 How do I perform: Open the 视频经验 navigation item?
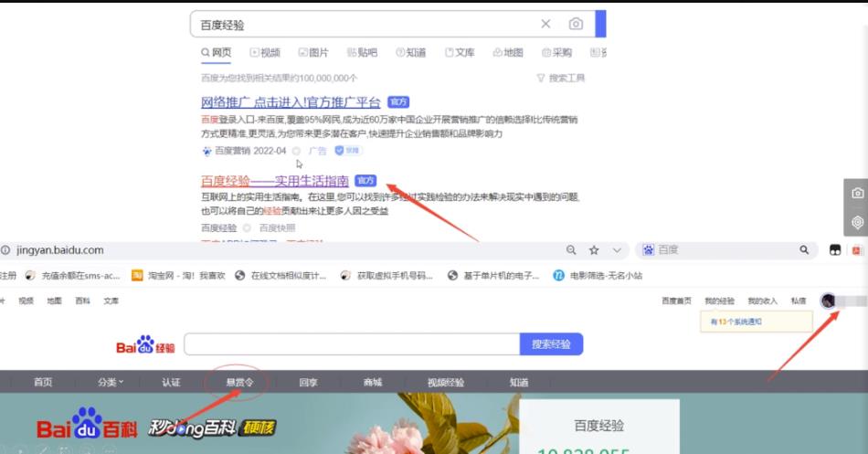[x=446, y=382]
